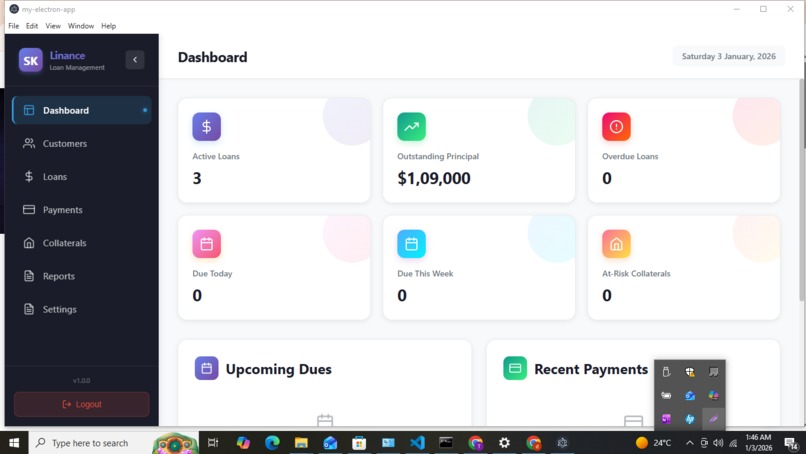Click the vertical scrollbar of the dashboard
Viewport: 806px width, 454px height.
[x=802, y=190]
